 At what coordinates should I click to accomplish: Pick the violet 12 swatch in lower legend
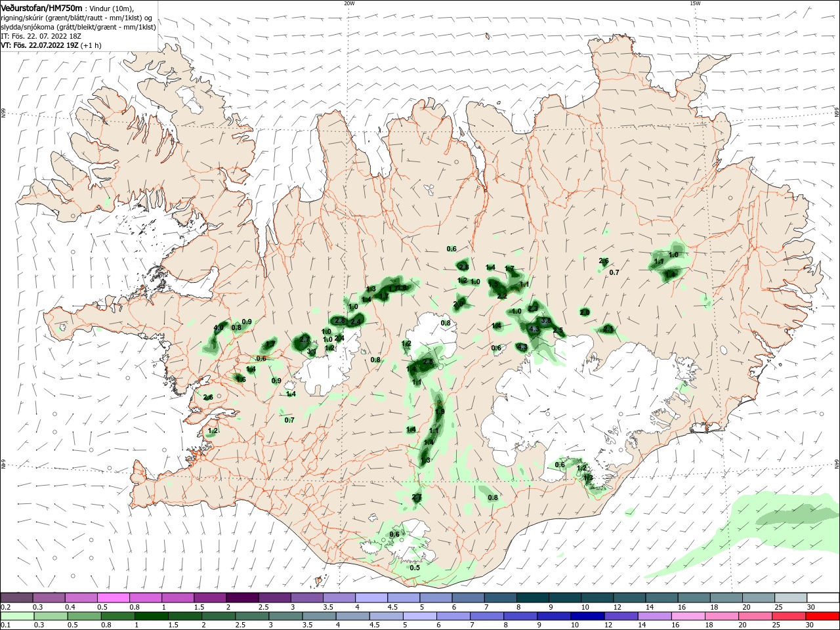click(620, 616)
